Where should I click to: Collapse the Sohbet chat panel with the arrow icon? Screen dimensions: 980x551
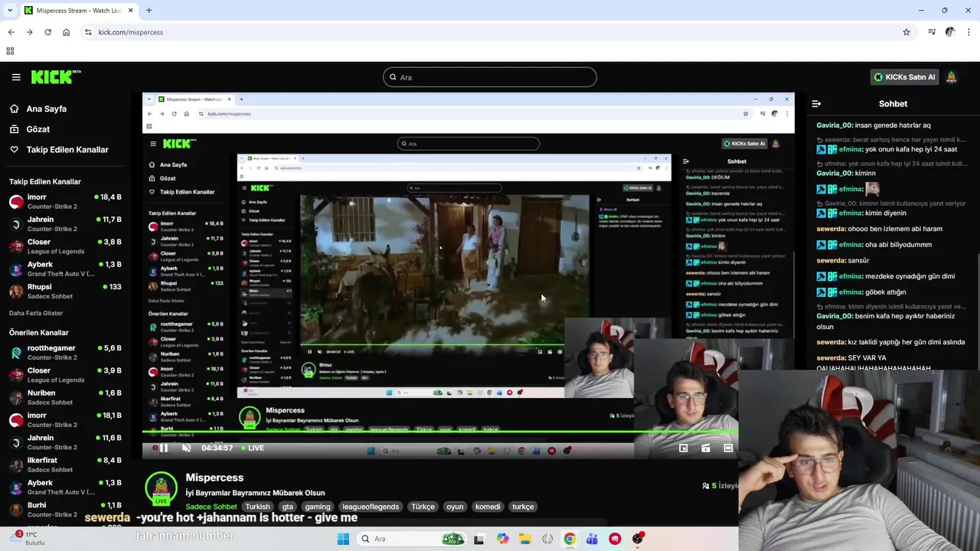pos(816,103)
